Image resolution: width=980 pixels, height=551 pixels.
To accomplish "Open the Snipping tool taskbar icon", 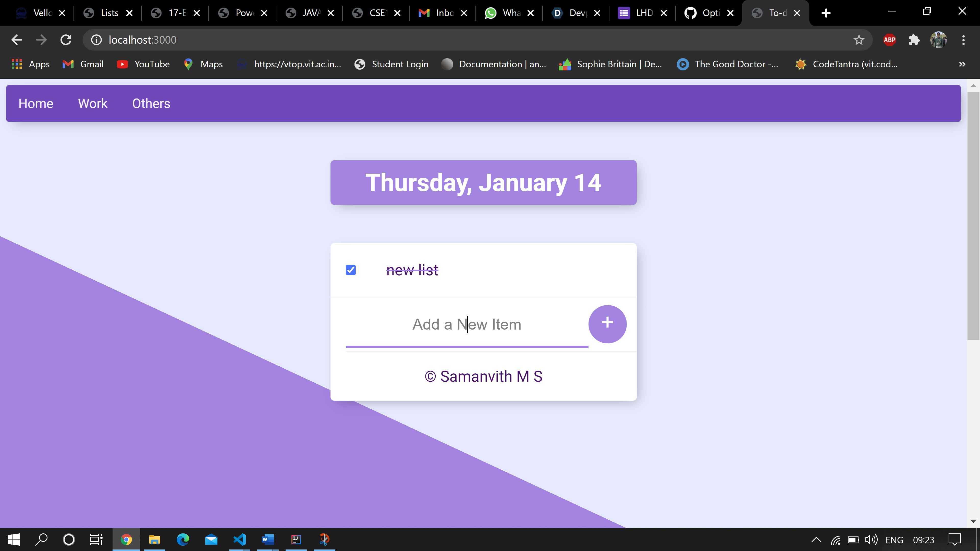I will (324, 539).
